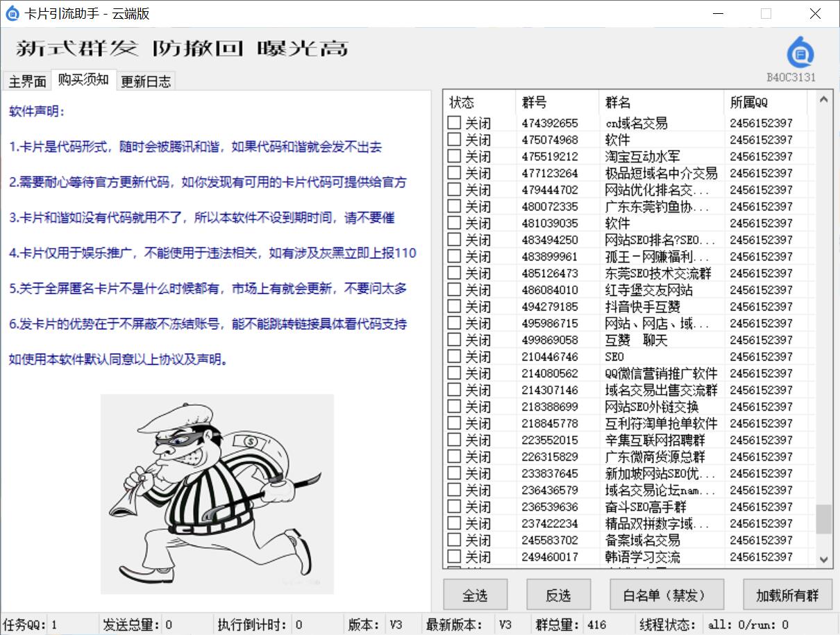
Task: Click the B40C3131 code label
Action: tap(791, 77)
